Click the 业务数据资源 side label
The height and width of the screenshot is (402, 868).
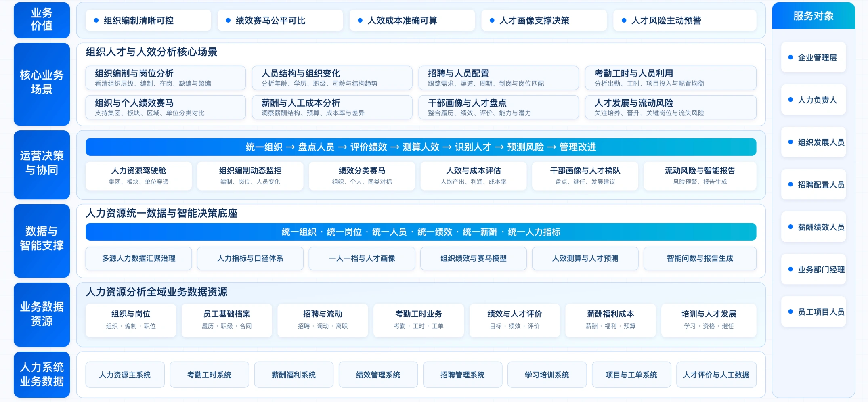[x=42, y=315]
